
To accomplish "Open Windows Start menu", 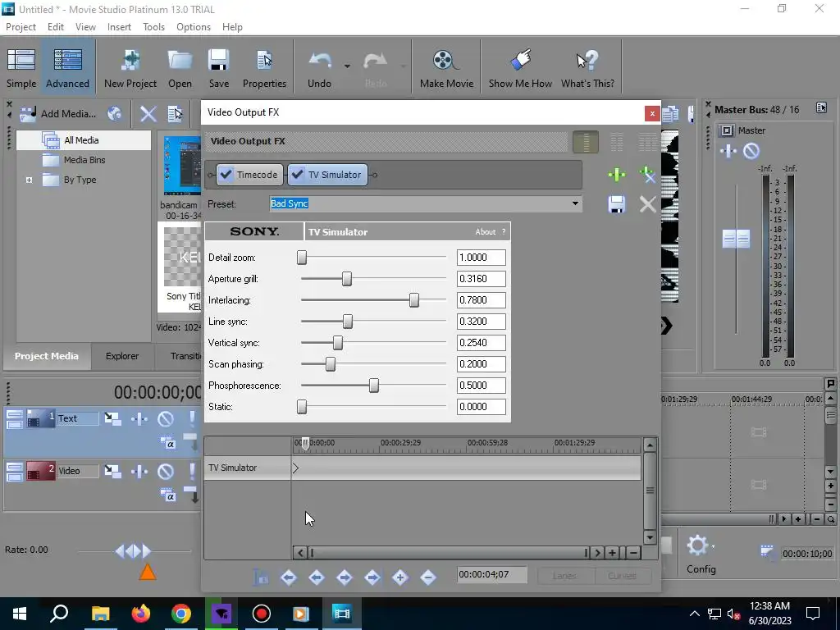I will click(20, 614).
